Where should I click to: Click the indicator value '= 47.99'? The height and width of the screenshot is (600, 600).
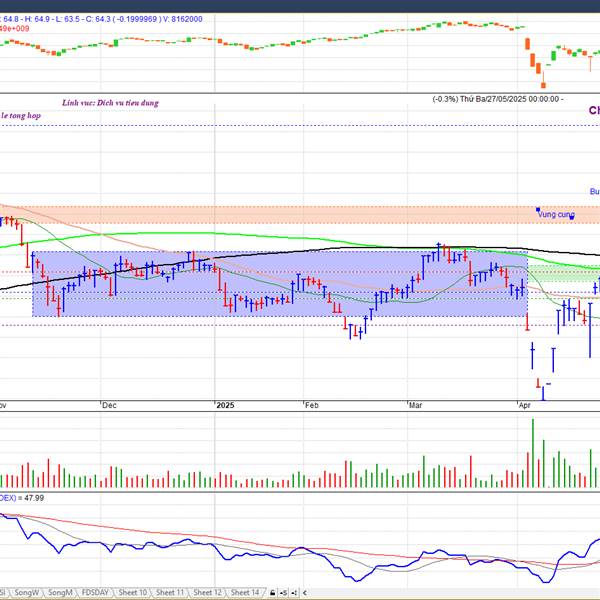point(31,498)
